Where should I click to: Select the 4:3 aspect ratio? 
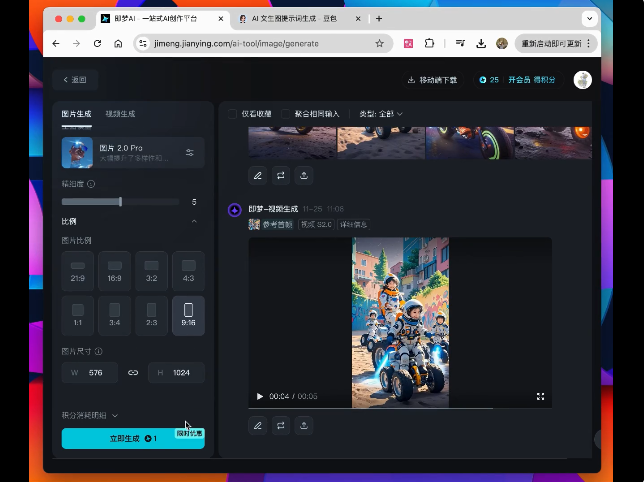189,271
